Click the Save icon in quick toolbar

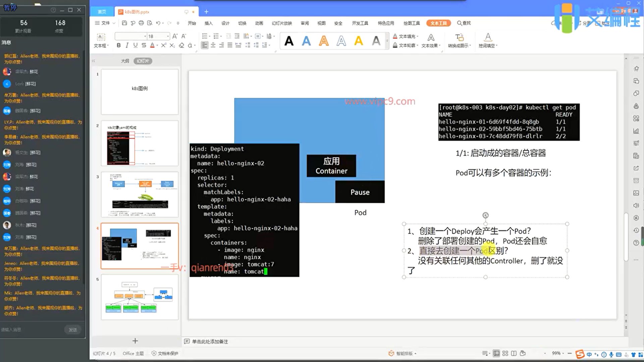pyautogui.click(x=124, y=23)
